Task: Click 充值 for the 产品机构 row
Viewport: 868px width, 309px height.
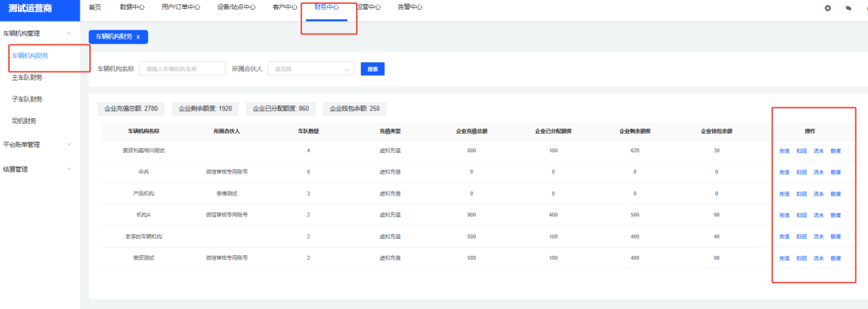Action: (784, 194)
